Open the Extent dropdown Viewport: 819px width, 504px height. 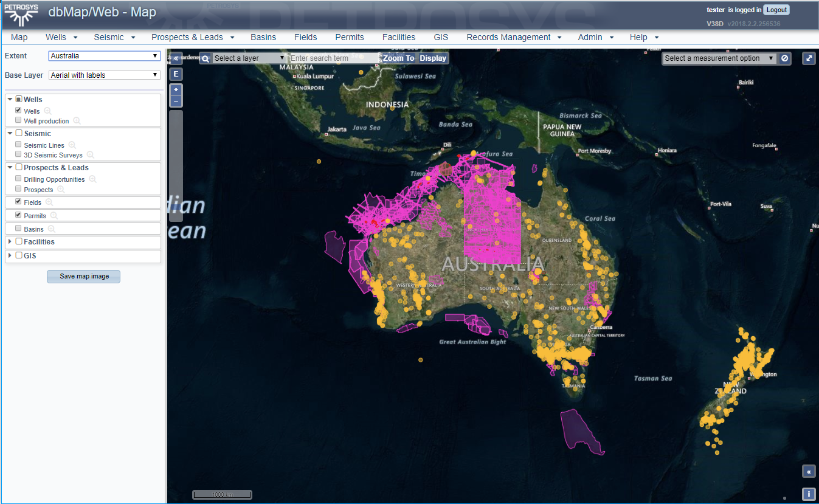tap(104, 56)
